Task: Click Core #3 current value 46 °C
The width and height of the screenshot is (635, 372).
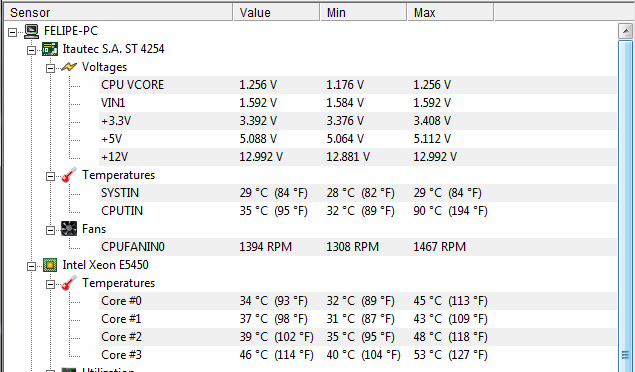Action: pyautogui.click(x=277, y=355)
